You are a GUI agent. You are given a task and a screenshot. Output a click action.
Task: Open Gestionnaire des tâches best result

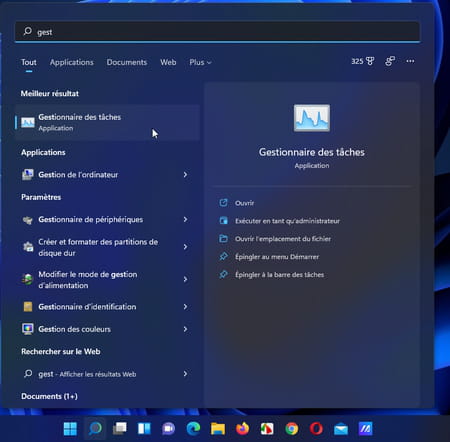click(107, 122)
